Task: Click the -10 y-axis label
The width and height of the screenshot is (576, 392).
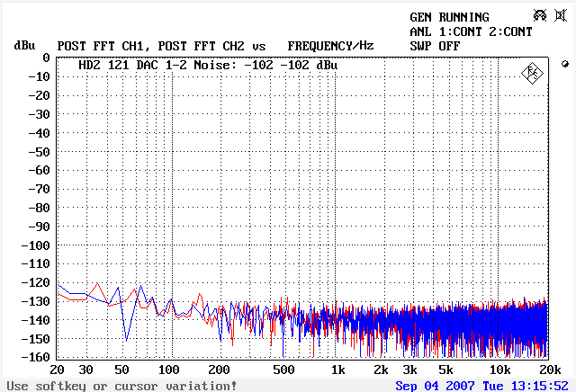Action: (39, 76)
